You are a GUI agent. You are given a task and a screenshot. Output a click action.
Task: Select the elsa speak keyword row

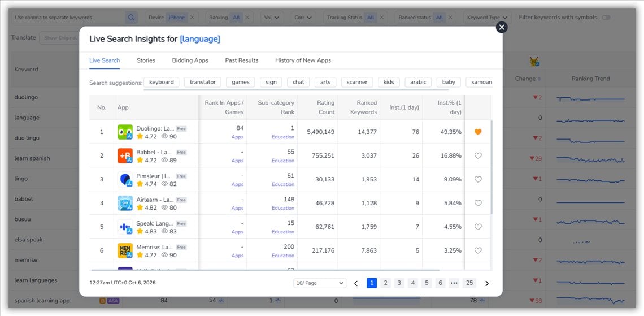tap(28, 240)
